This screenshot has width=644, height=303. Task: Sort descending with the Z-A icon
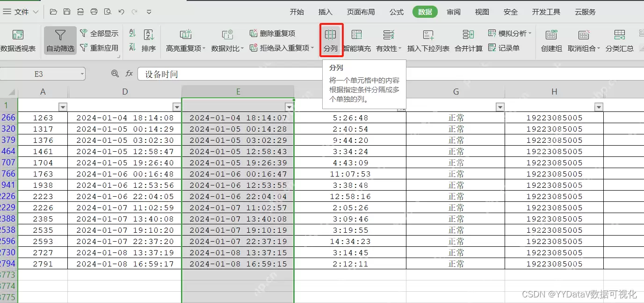pos(132,47)
